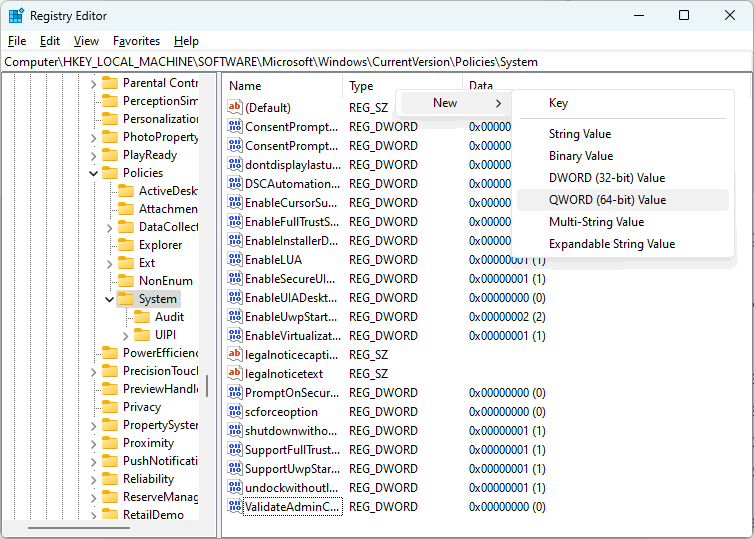This screenshot has width=754, height=539.
Task: Click the EnableLUA DWORD value icon
Action: pos(235,260)
